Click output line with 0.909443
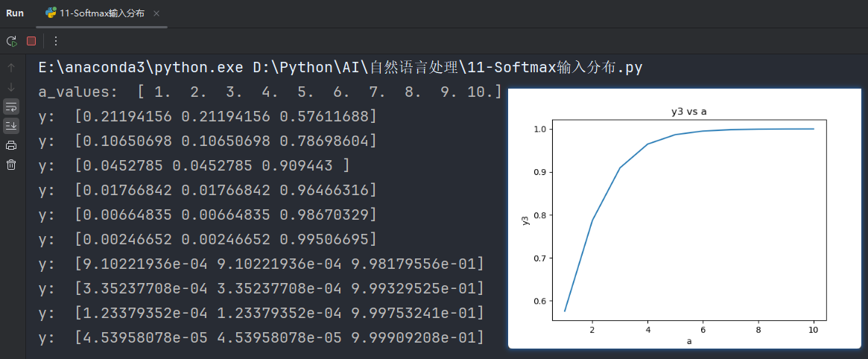Viewport: 868px width, 359px height. click(x=194, y=165)
